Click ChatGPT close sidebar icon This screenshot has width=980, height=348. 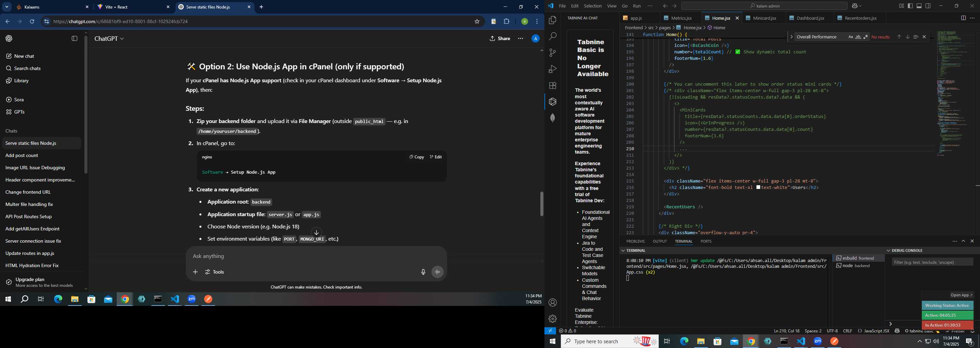pos(75,38)
